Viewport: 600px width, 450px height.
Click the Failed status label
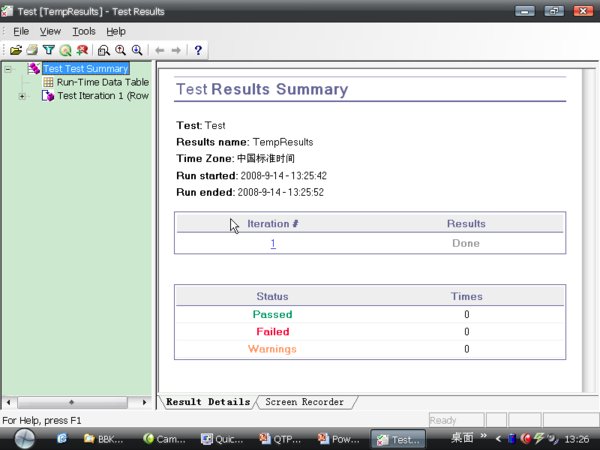pyautogui.click(x=273, y=332)
